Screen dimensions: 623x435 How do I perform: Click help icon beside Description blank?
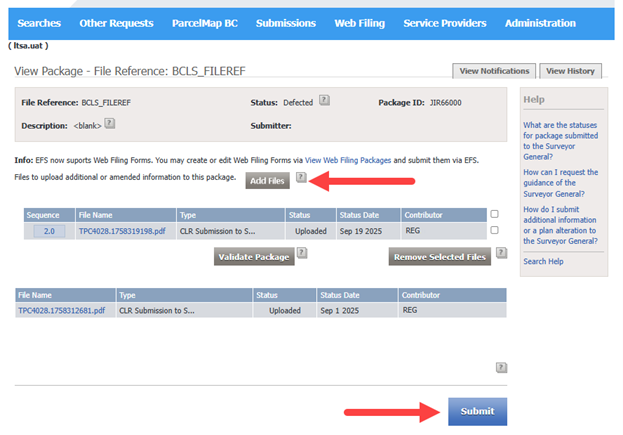(109, 124)
